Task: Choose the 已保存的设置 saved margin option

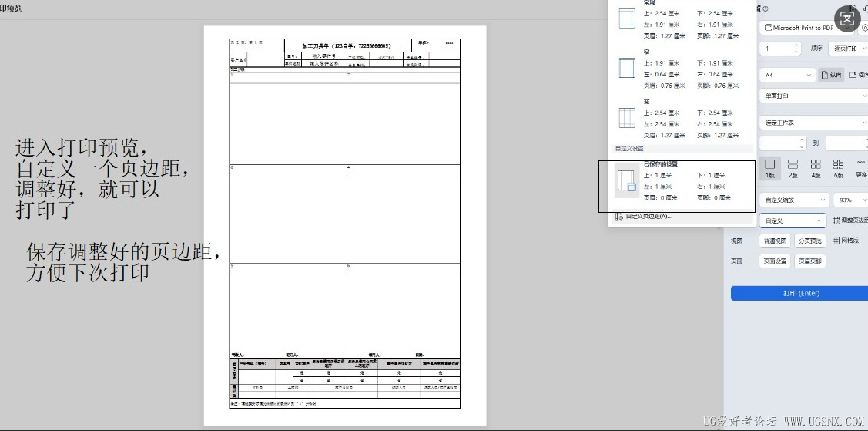Action: [x=682, y=180]
